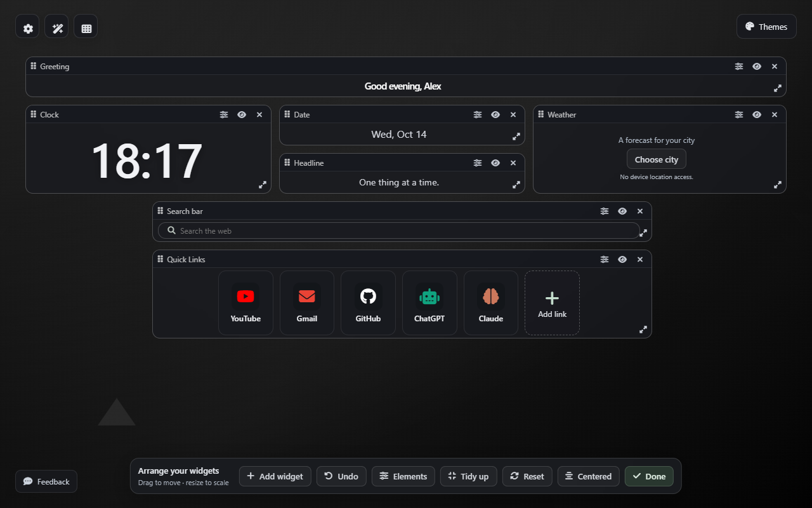812x508 pixels.
Task: Toggle Quick Links widget visibility eye
Action: [622, 259]
